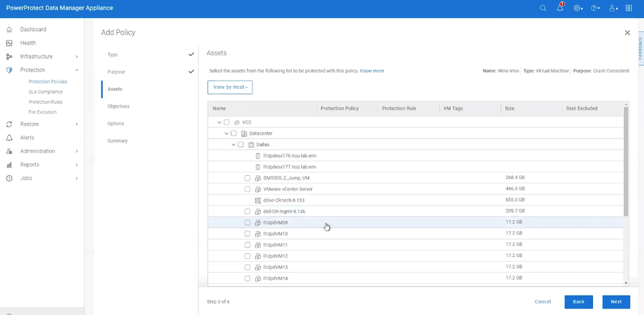Click the VC2 vCenter icon

click(x=236, y=122)
